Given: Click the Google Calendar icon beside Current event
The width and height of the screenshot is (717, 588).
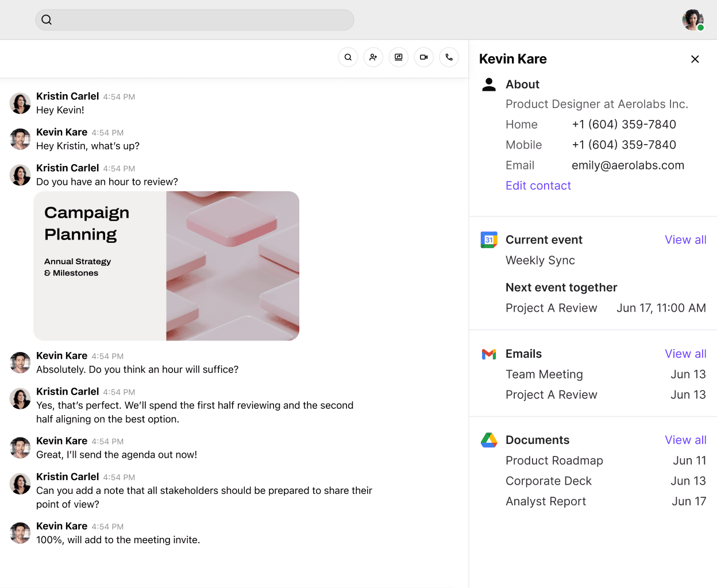Looking at the screenshot, I should pyautogui.click(x=488, y=239).
